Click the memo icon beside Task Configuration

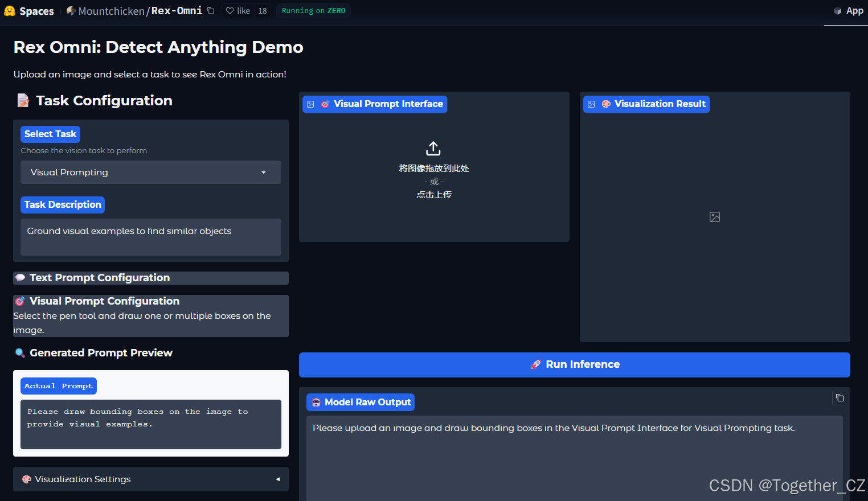[23, 101]
